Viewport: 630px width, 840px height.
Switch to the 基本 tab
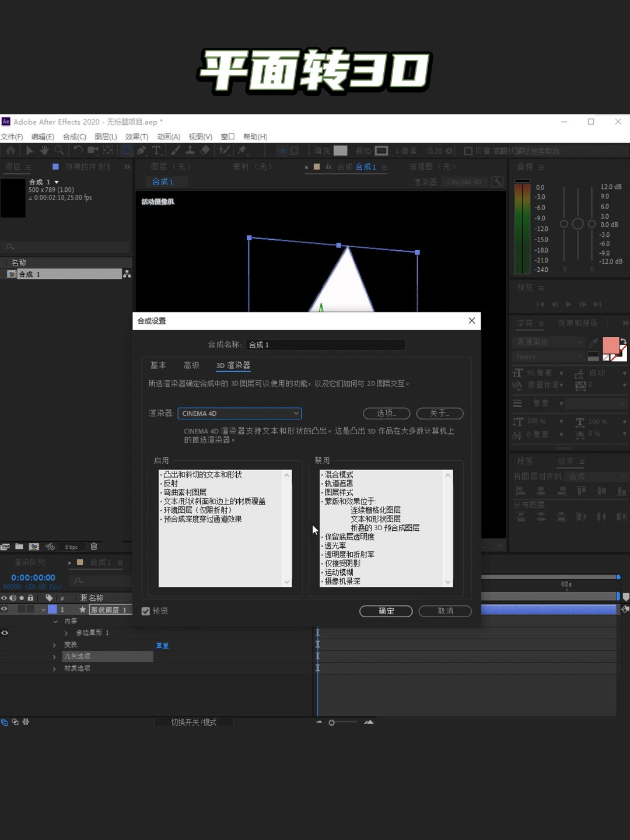point(158,365)
